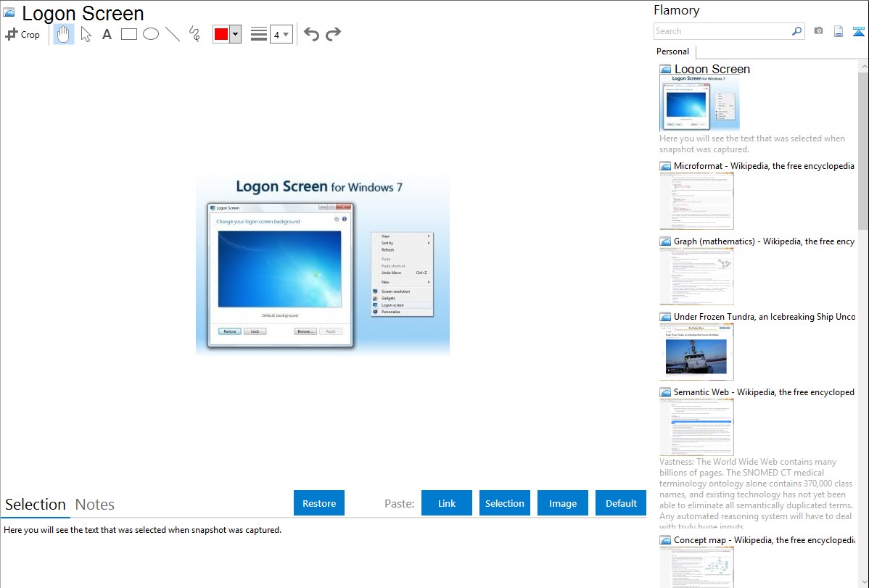Viewport: 869px width, 588px height.
Task: Open the Concept map snapshot thumbnail
Action: coord(696,568)
